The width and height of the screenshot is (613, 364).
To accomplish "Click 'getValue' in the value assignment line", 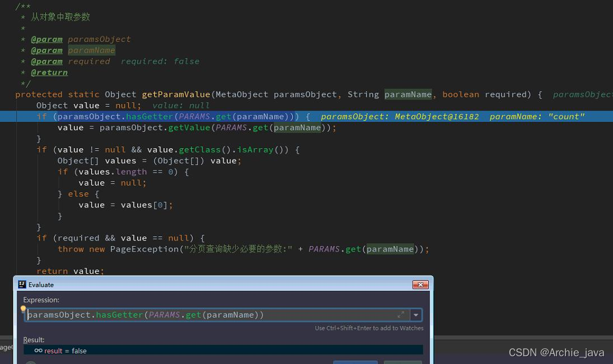I will (189, 127).
